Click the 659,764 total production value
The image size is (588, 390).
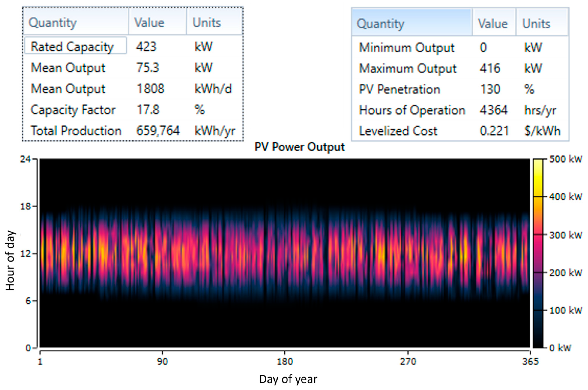click(x=158, y=131)
